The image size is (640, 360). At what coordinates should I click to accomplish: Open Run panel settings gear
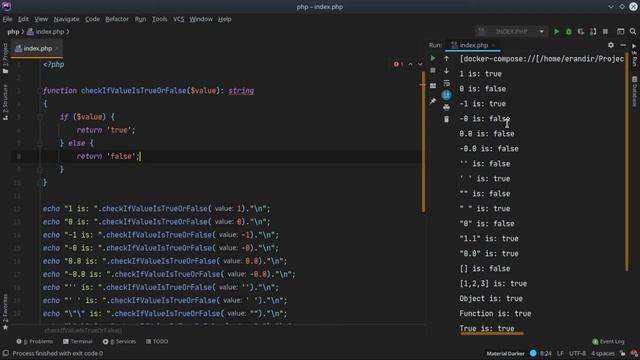click(611, 45)
